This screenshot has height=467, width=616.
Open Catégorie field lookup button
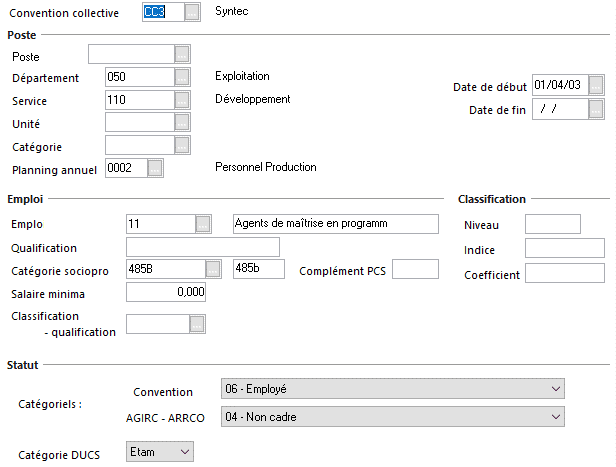click(x=182, y=145)
